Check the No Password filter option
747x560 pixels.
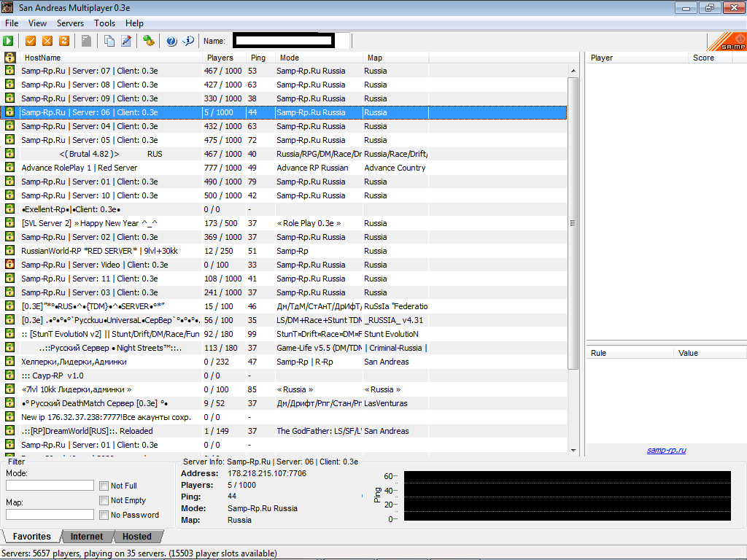[x=104, y=515]
